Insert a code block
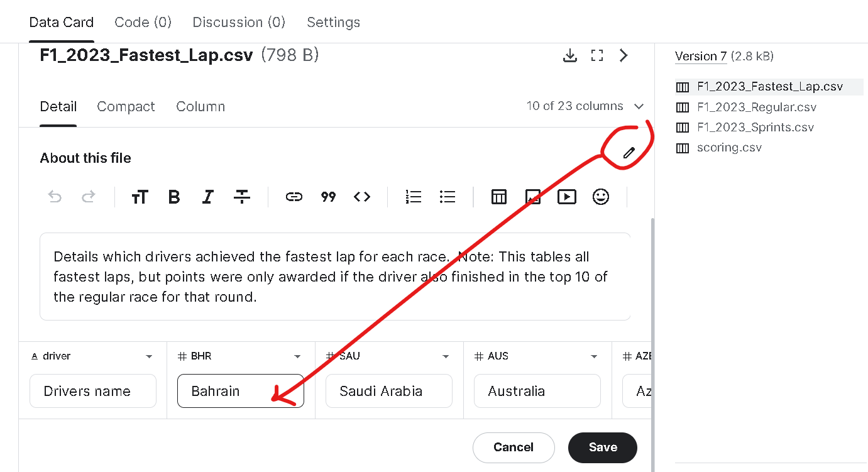 [362, 197]
